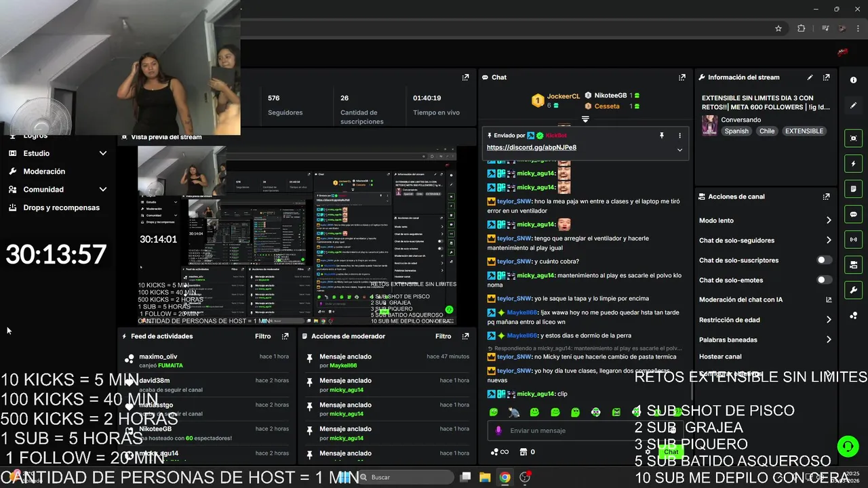Toggle broadcast signal widget in right sidebar
Image resolution: width=868 pixels, height=488 pixels.
coord(853,239)
